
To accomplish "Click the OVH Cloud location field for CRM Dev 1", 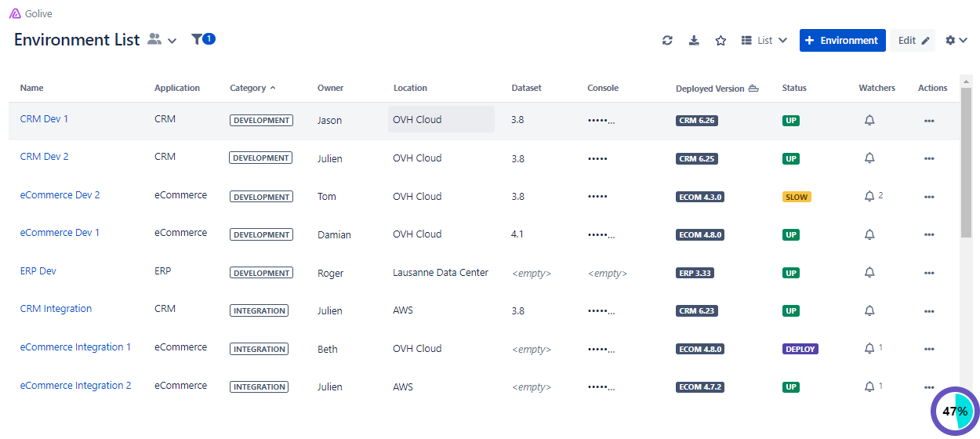I will tap(441, 120).
